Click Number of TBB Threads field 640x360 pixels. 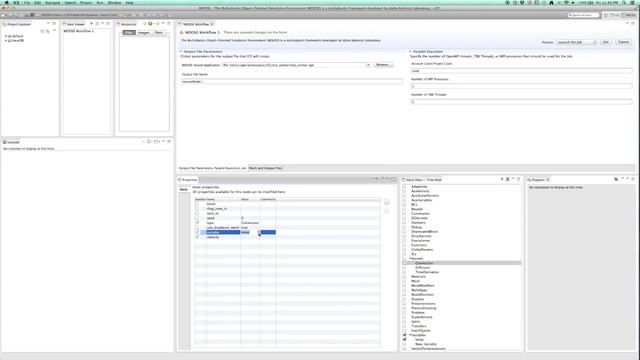click(521, 102)
